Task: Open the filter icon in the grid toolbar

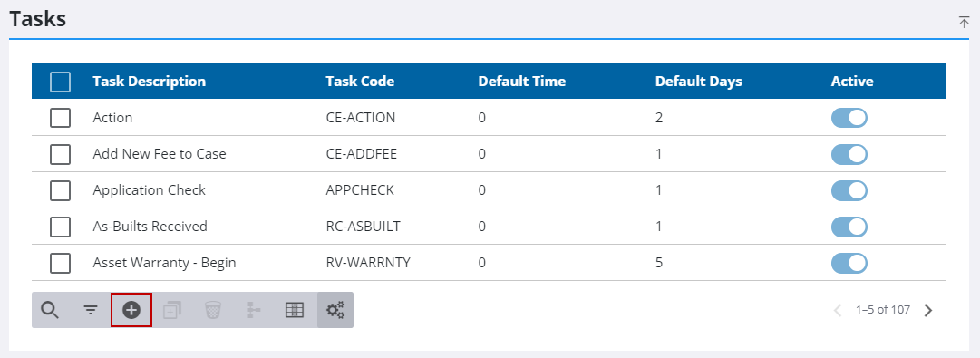Action: click(x=91, y=310)
